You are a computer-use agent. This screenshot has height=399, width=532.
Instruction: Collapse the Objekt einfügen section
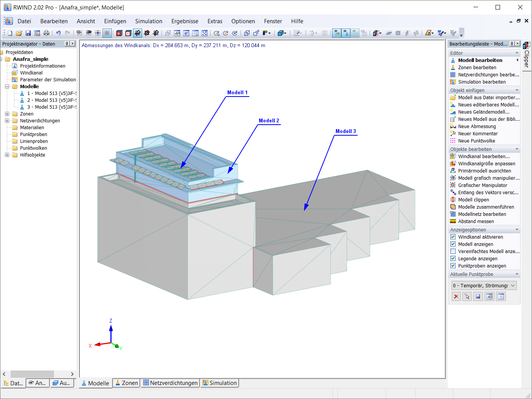(x=517, y=90)
